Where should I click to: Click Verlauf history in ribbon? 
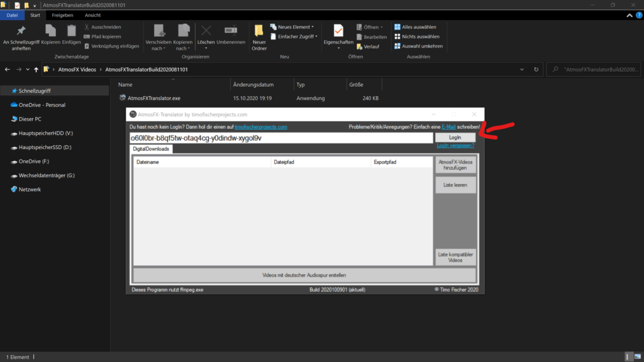pos(368,47)
